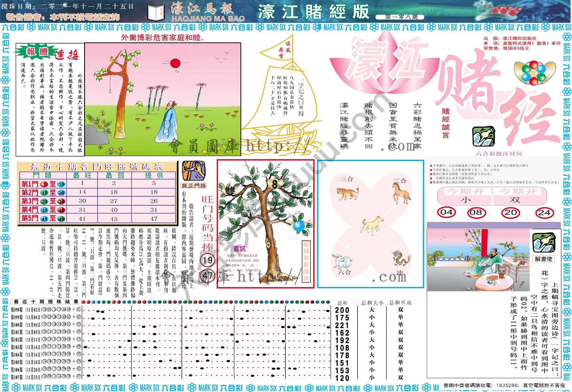
Task: Click the 第1門 row label
Action: click(44, 184)
